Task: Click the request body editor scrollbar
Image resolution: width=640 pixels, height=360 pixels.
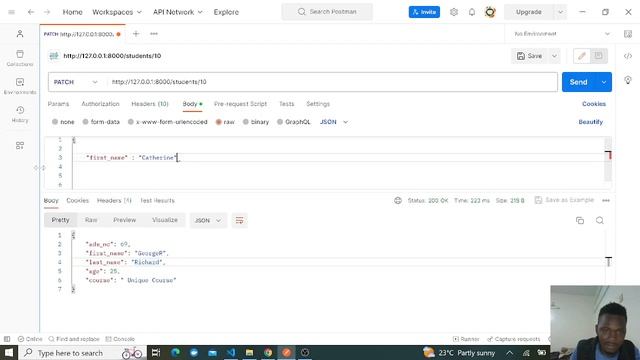Action: (608, 160)
